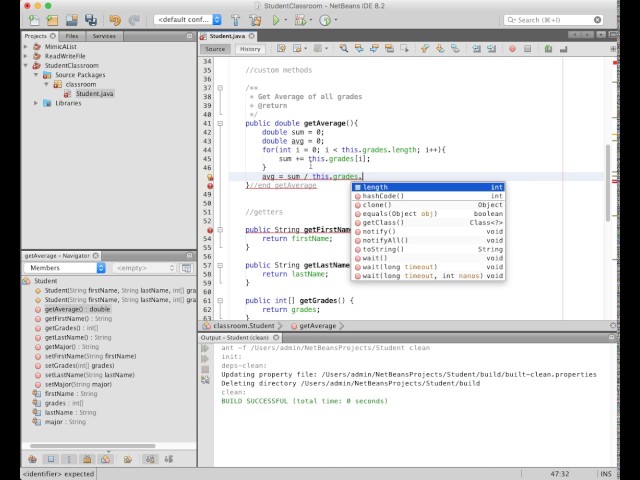Select Student.java in the project tree

(x=94, y=93)
